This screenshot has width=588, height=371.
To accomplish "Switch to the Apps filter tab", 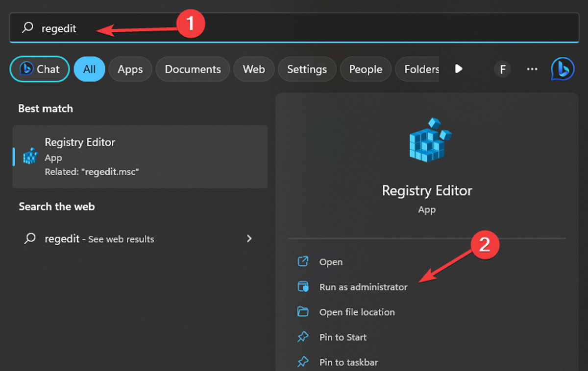I will click(130, 69).
